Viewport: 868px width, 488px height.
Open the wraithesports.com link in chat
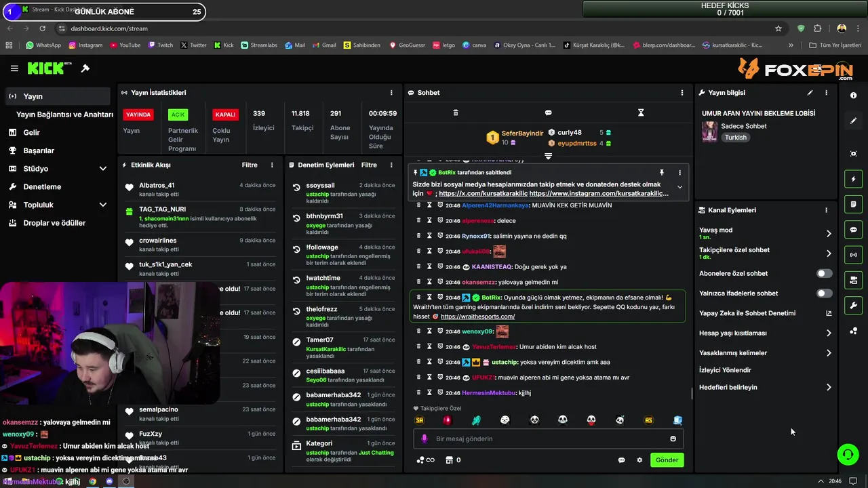pyautogui.click(x=477, y=317)
